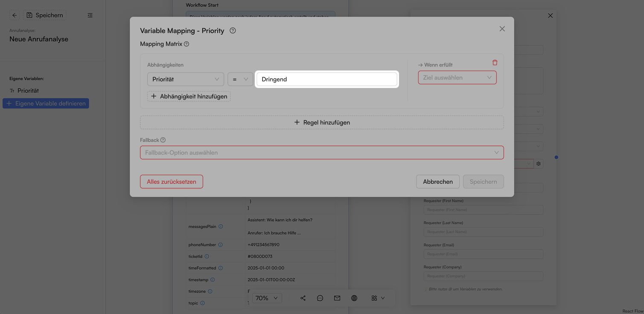Click Alles zurücksetzen button
644x314 pixels.
tap(172, 182)
